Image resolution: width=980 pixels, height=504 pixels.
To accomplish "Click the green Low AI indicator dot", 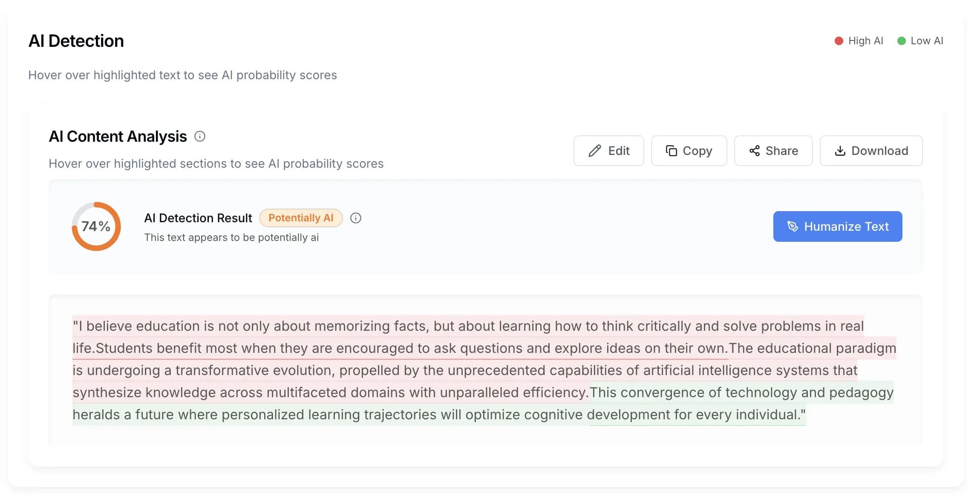I will [901, 41].
